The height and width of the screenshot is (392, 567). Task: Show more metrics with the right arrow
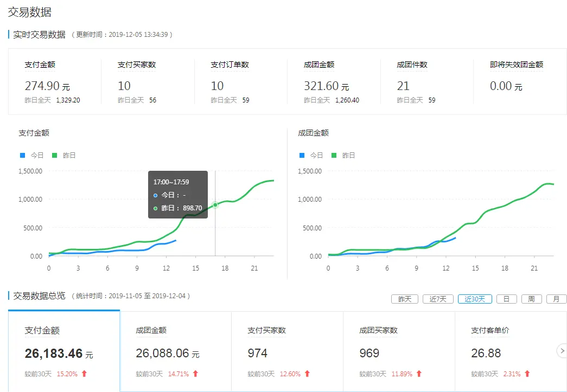pyautogui.click(x=562, y=351)
